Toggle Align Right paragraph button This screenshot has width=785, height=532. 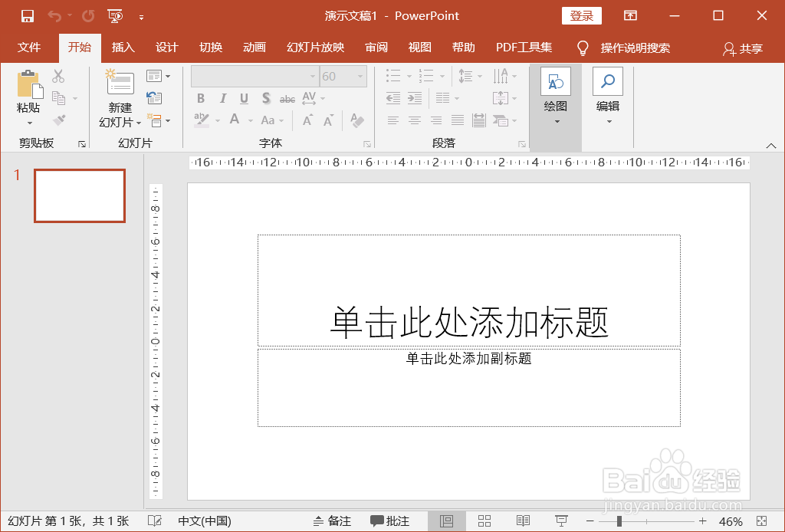(436, 120)
